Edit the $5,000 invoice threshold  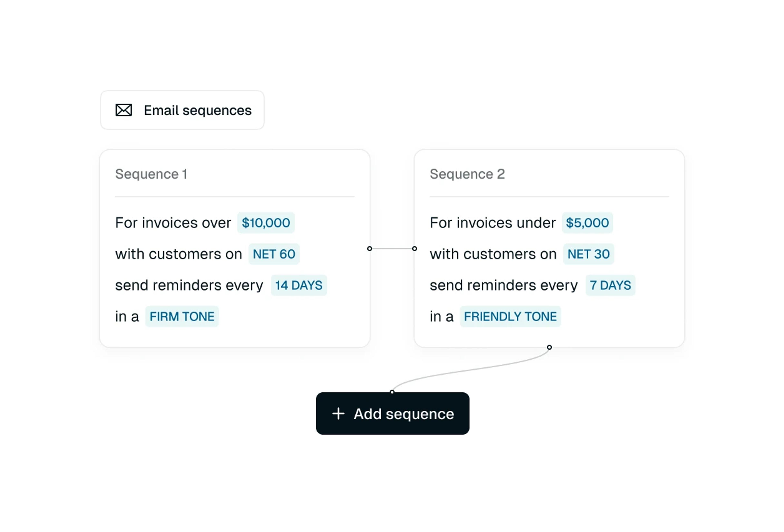click(587, 223)
